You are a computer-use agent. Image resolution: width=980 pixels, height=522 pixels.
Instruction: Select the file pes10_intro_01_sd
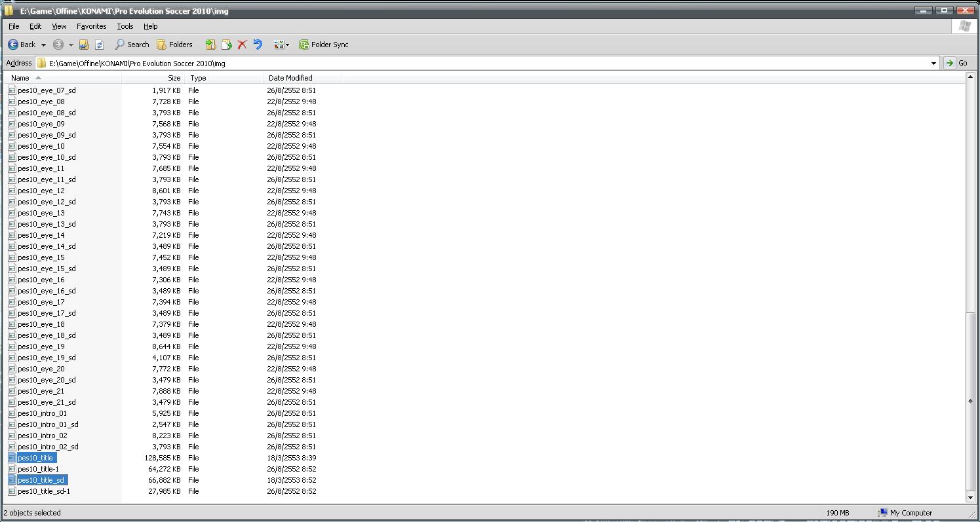click(48, 424)
